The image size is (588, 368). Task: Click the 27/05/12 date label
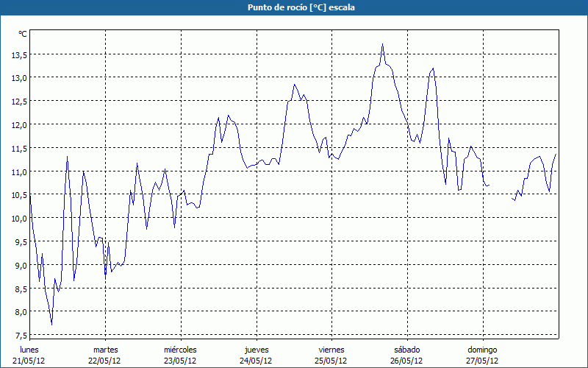click(482, 361)
